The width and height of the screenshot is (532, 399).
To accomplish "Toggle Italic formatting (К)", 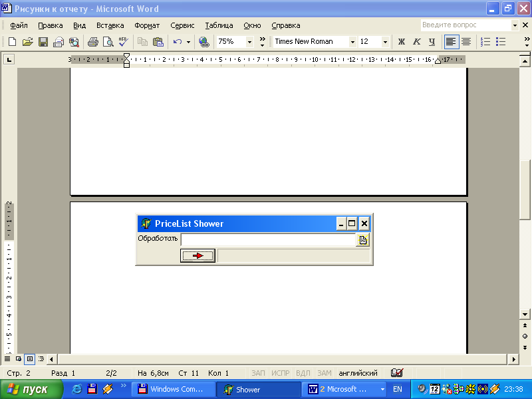I will 417,42.
